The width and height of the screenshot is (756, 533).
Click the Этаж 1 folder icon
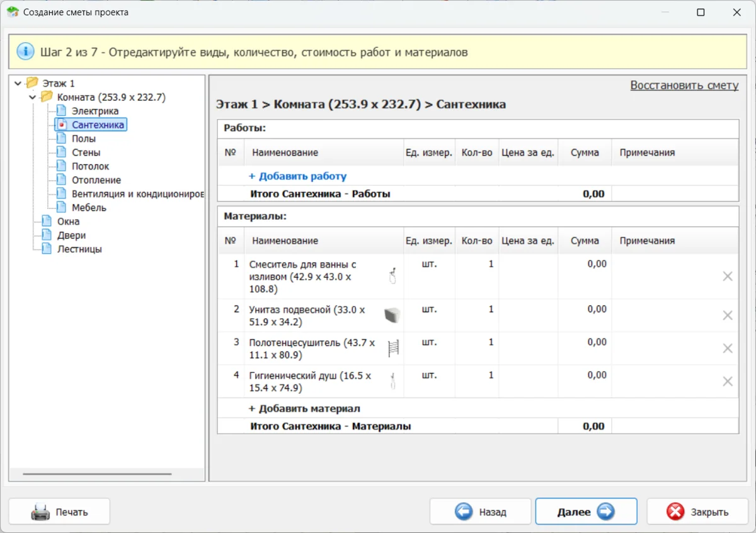coord(32,83)
